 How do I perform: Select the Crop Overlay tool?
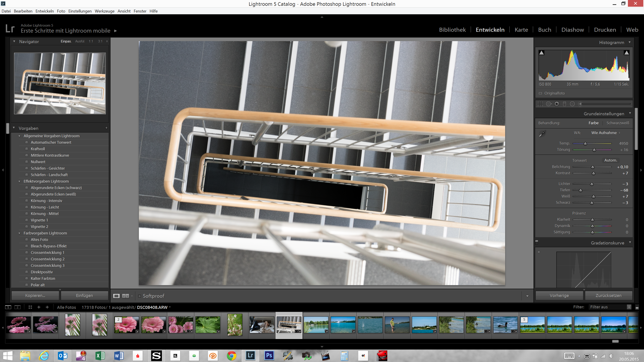540,104
